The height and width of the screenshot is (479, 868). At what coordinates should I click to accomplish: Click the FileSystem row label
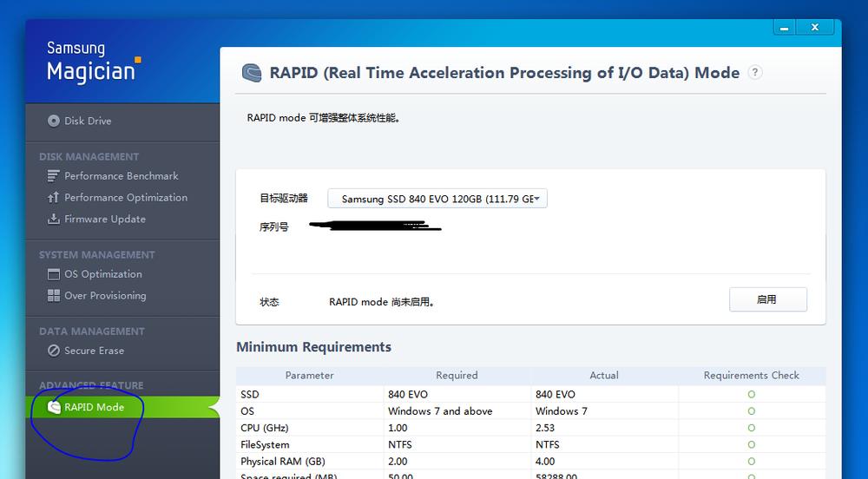pyautogui.click(x=265, y=444)
